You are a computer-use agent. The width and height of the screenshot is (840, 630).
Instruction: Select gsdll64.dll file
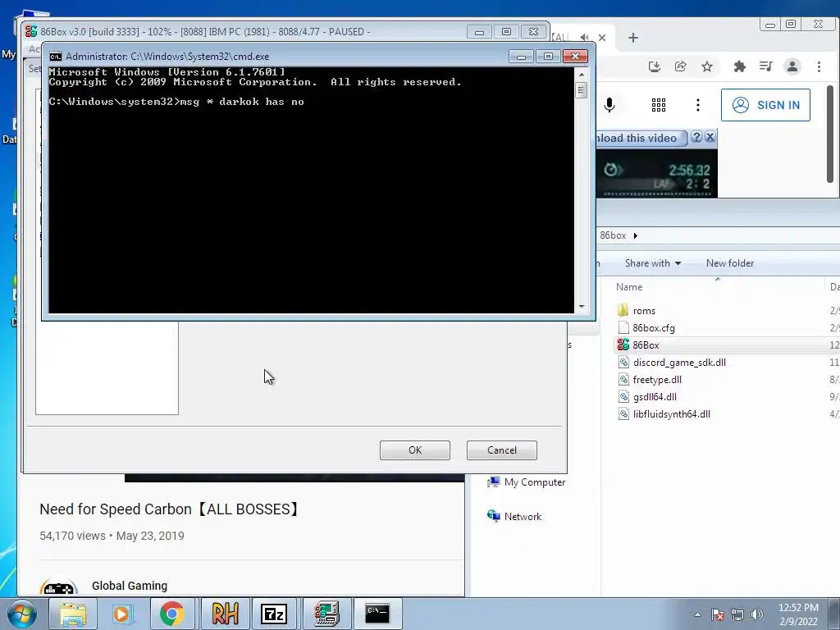point(655,396)
